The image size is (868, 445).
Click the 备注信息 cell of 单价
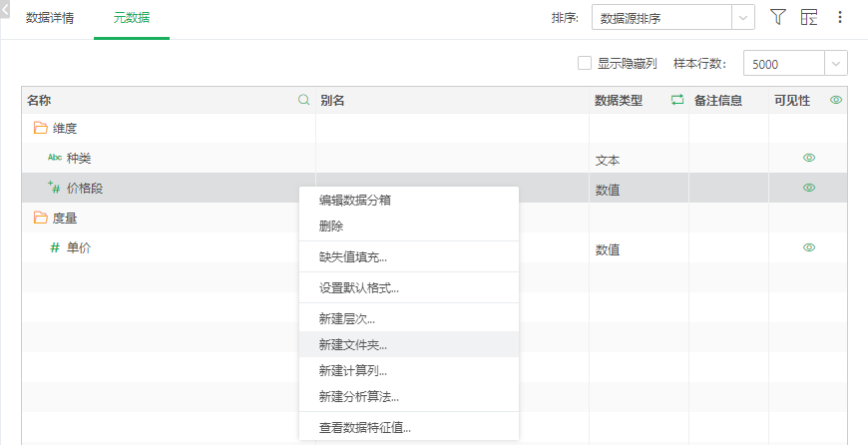pos(728,248)
